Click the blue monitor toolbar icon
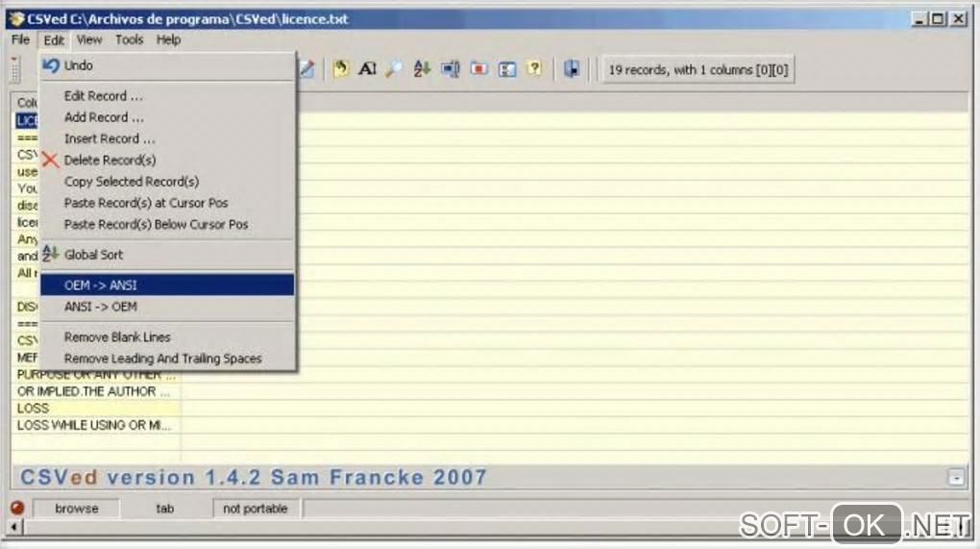980x549 pixels. pos(450,69)
